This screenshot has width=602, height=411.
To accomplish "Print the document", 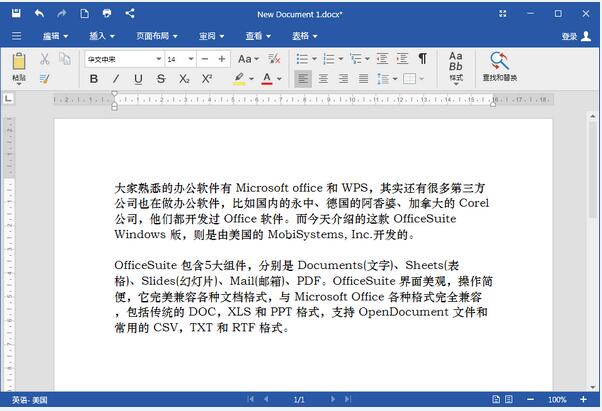I will coord(107,13).
